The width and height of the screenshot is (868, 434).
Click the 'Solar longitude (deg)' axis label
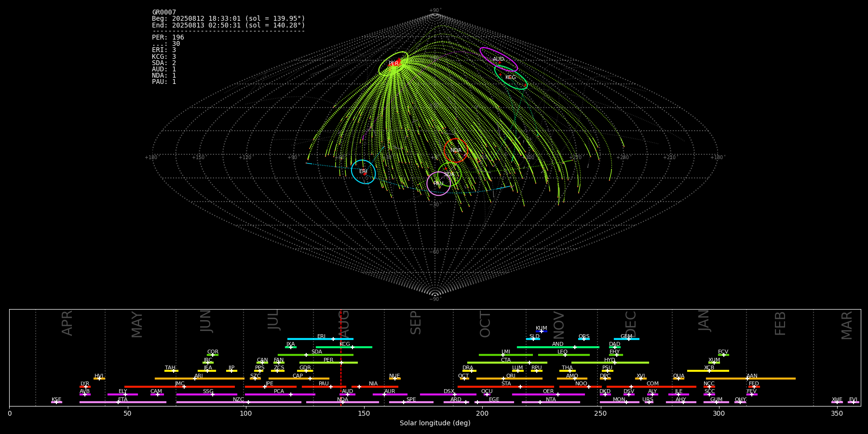pyautogui.click(x=435, y=423)
